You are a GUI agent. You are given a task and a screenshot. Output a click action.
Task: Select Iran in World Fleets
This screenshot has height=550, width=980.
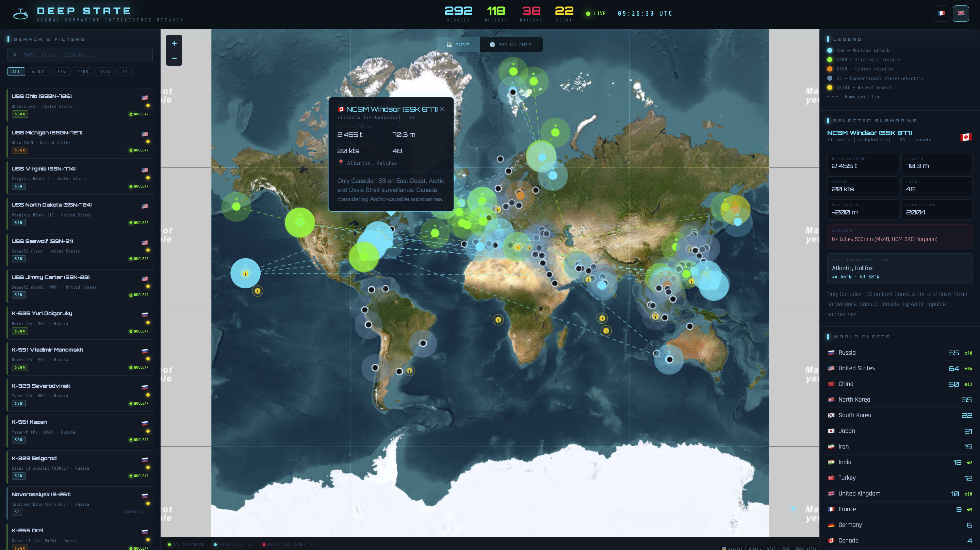pyautogui.click(x=900, y=447)
